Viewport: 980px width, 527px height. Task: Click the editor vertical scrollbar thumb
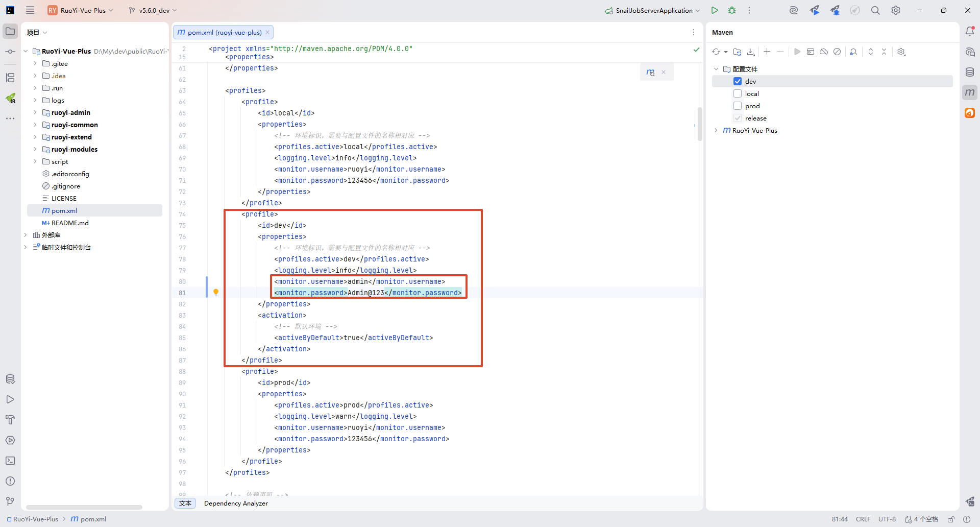pos(700,124)
